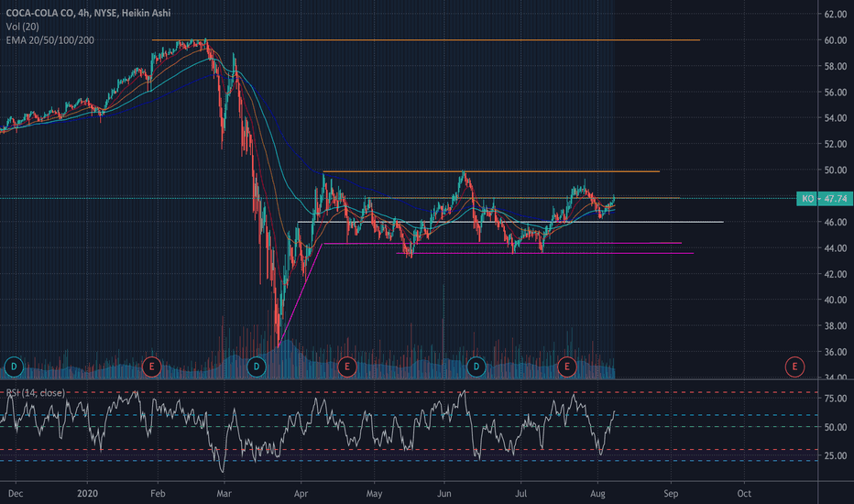The height and width of the screenshot is (504, 854).
Task: Open the earnings E marker in late July
Action: coord(567,367)
